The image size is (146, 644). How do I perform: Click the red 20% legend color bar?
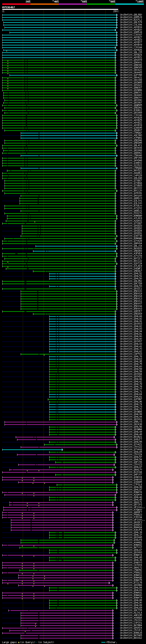16,4
